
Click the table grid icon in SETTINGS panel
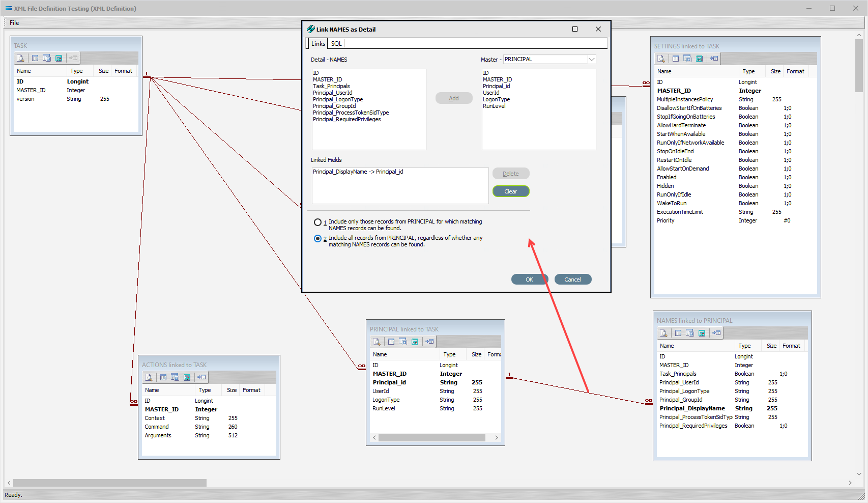[676, 59]
